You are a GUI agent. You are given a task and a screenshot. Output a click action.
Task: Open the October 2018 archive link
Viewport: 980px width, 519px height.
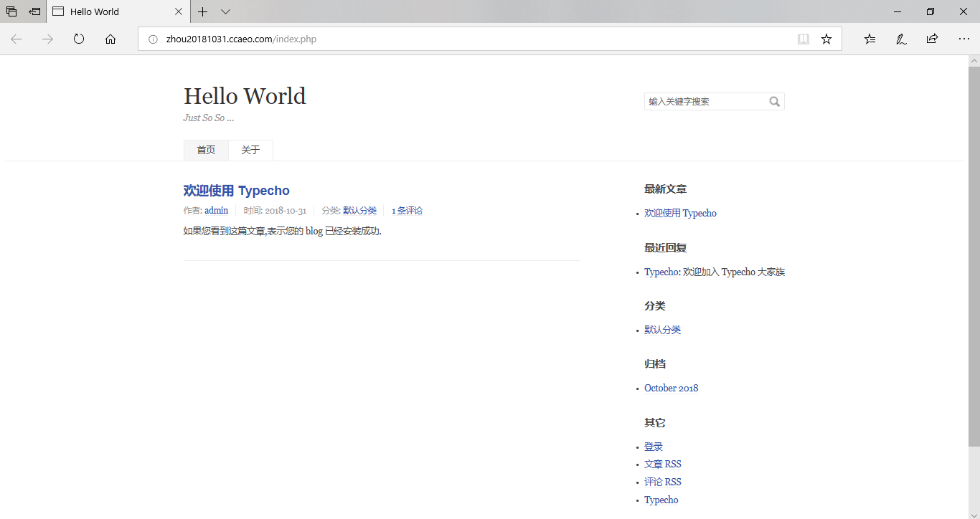(x=671, y=389)
